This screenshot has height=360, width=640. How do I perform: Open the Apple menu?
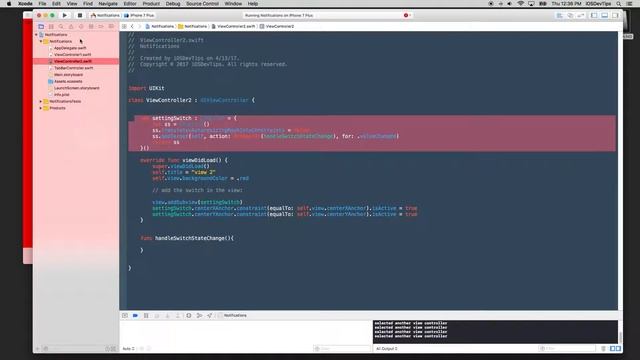coord(9,4)
